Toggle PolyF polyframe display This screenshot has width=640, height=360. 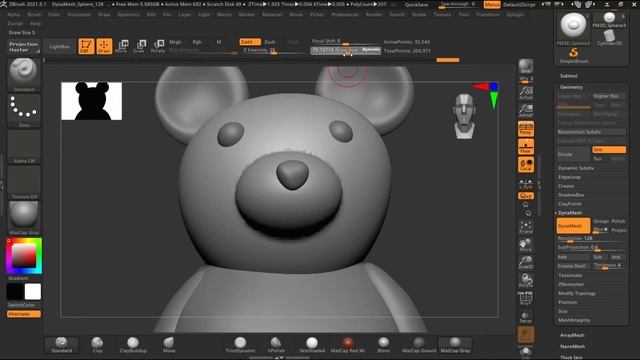click(526, 298)
